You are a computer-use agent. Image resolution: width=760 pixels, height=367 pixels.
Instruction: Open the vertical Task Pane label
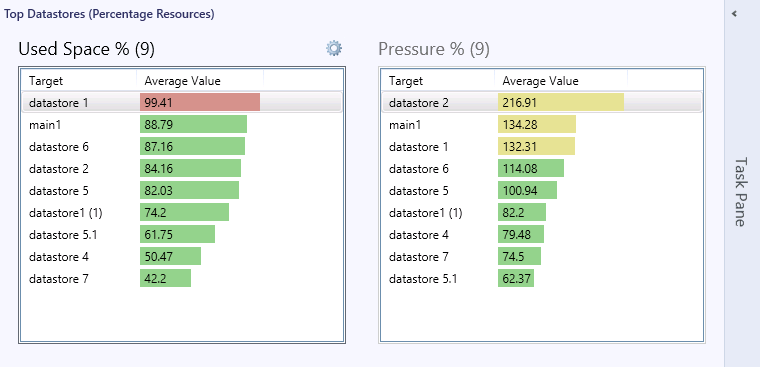740,191
